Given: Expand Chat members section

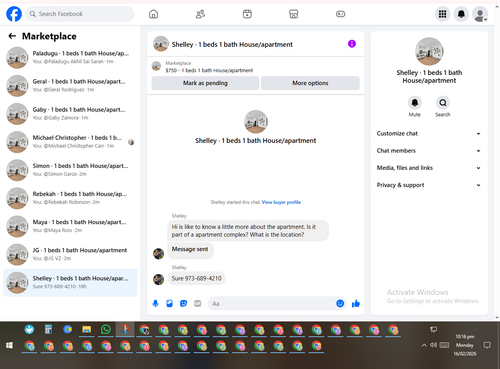Looking at the screenshot, I should (x=429, y=151).
